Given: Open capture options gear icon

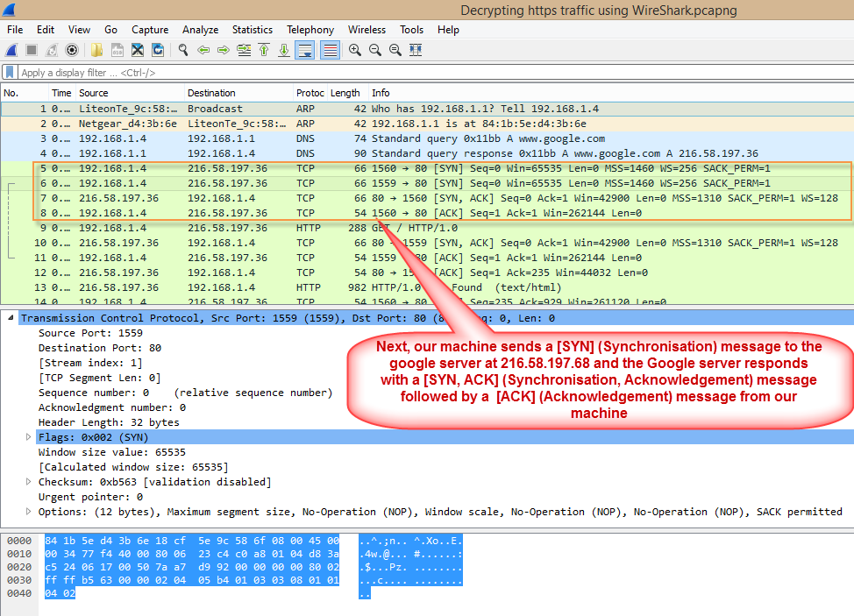Looking at the screenshot, I should [x=72, y=50].
